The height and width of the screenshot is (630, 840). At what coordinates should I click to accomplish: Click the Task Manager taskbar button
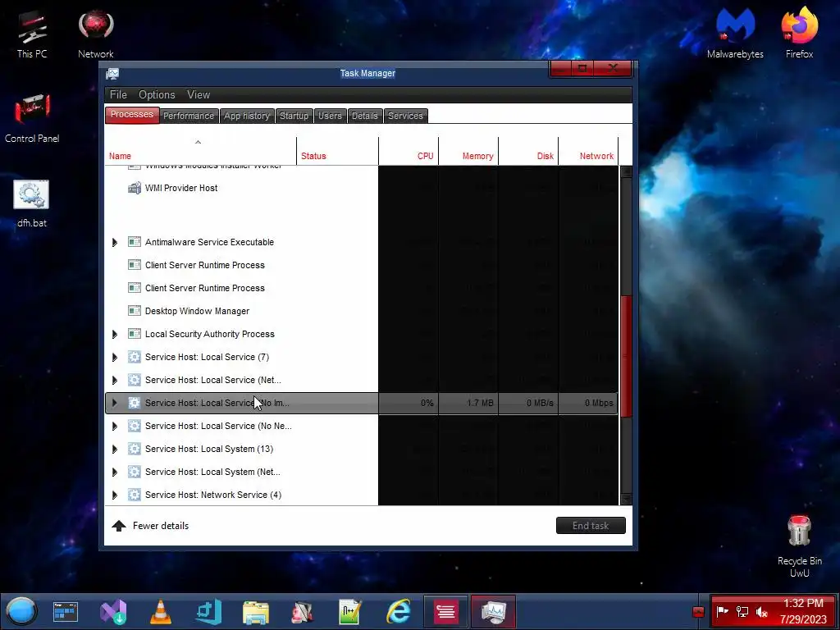tap(493, 611)
